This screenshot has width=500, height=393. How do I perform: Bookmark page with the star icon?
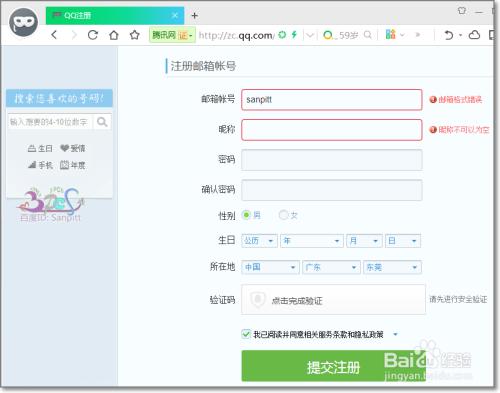click(x=135, y=35)
